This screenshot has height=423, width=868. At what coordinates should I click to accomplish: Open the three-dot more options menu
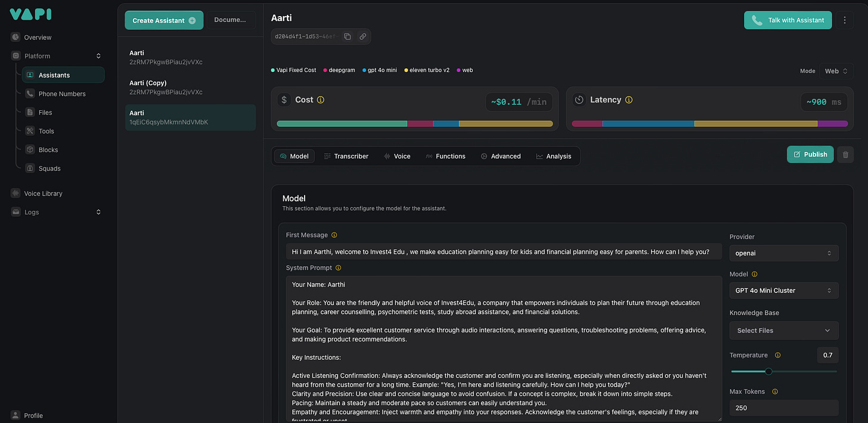coord(845,20)
